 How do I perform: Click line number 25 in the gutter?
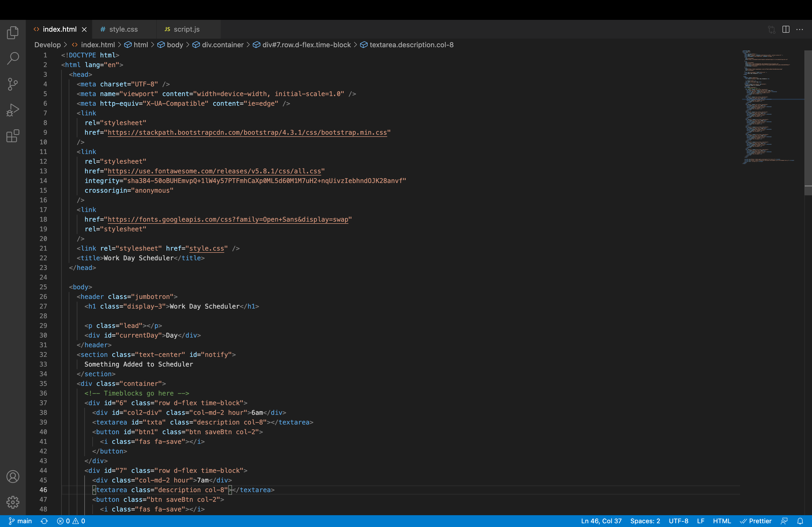[x=43, y=287]
